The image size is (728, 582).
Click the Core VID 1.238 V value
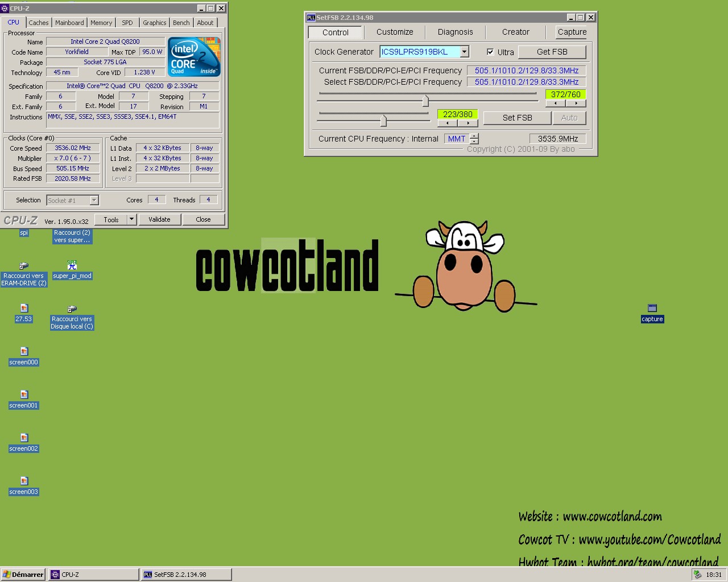coord(144,72)
